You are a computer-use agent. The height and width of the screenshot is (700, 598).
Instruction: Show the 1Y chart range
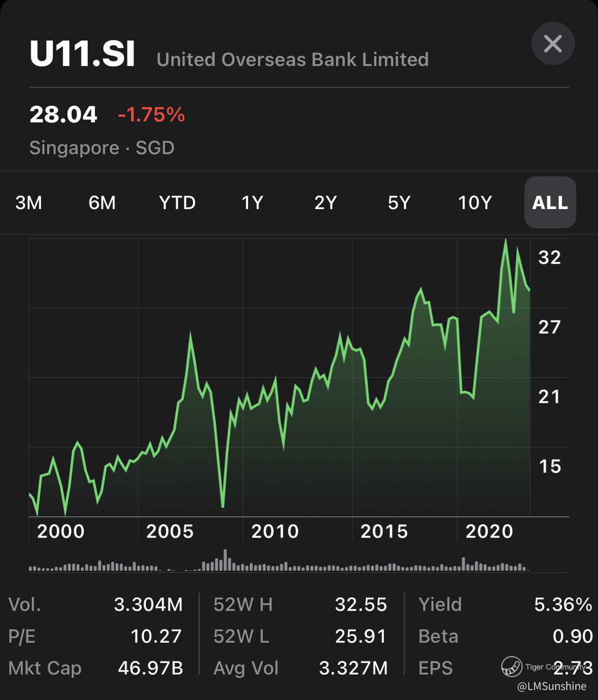click(252, 203)
